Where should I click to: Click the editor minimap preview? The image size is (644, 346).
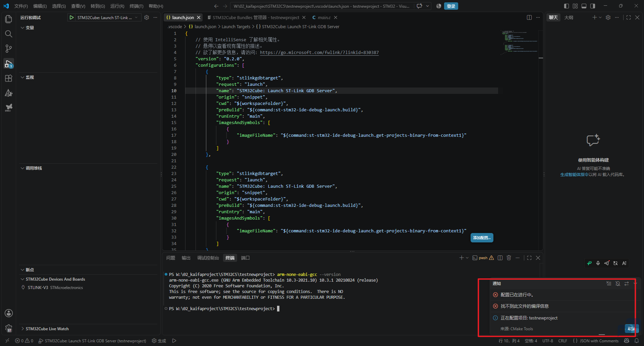tap(519, 43)
